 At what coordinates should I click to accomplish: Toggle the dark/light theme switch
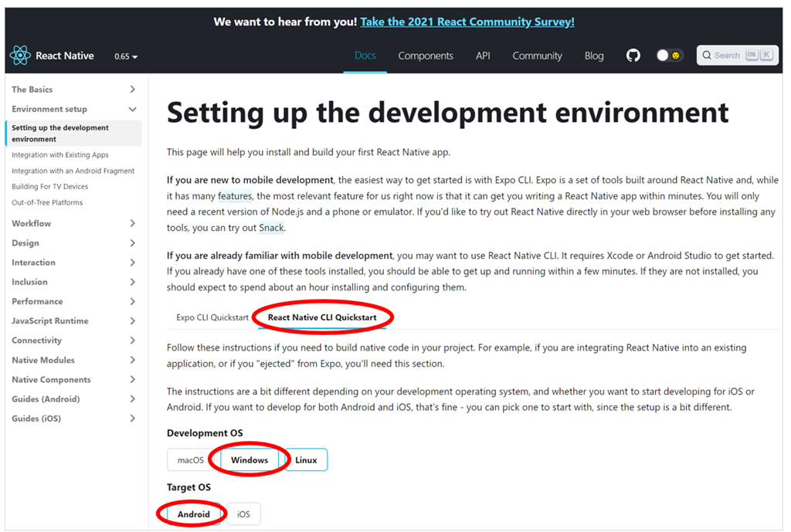coord(669,55)
